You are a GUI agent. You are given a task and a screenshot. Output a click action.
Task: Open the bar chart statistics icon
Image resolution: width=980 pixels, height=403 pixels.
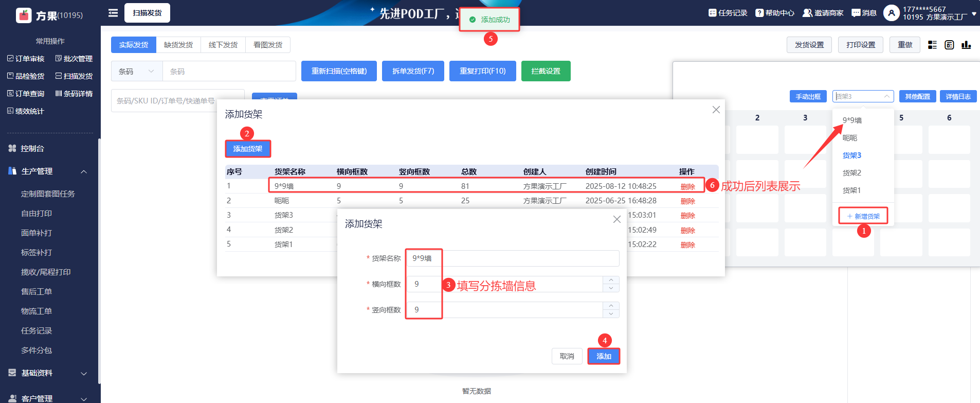tap(966, 45)
